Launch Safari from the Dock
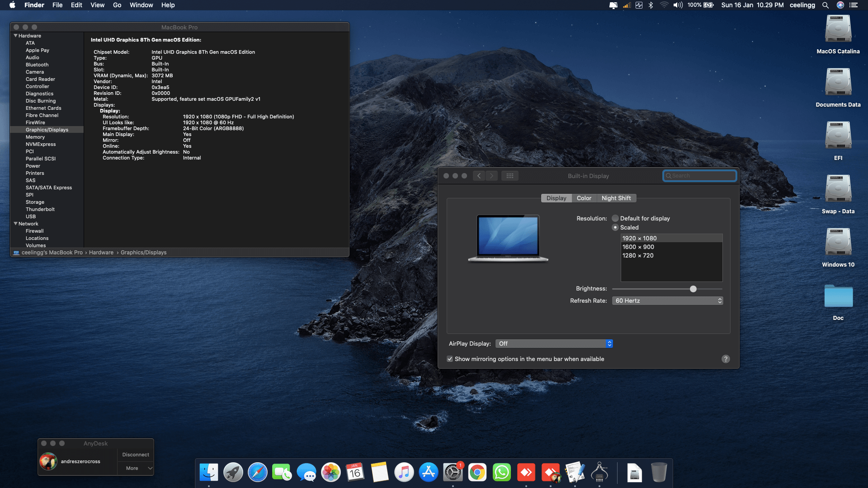The image size is (868, 488). coord(258,472)
